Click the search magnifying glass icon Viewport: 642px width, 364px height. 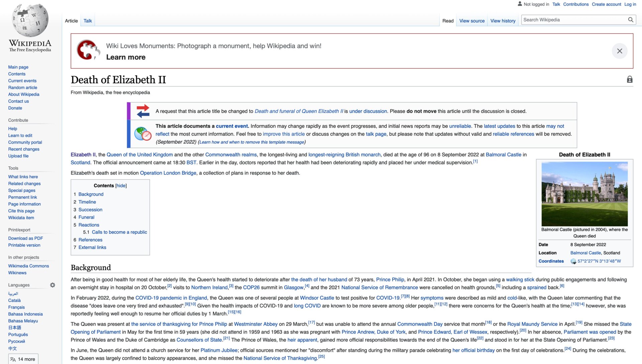(631, 20)
